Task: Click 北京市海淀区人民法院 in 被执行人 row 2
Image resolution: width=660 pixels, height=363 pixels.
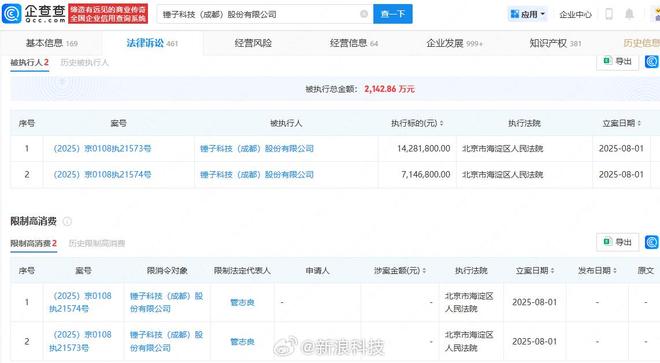Action: 503,174
